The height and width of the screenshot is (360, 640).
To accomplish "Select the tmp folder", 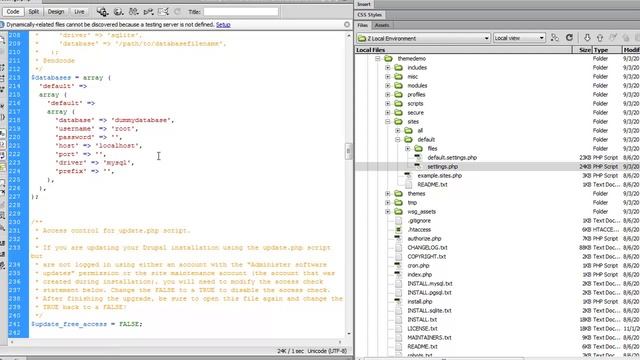I will (x=412, y=202).
